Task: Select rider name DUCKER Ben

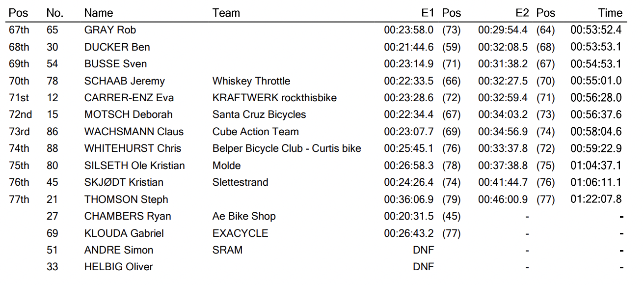Action: [117, 47]
